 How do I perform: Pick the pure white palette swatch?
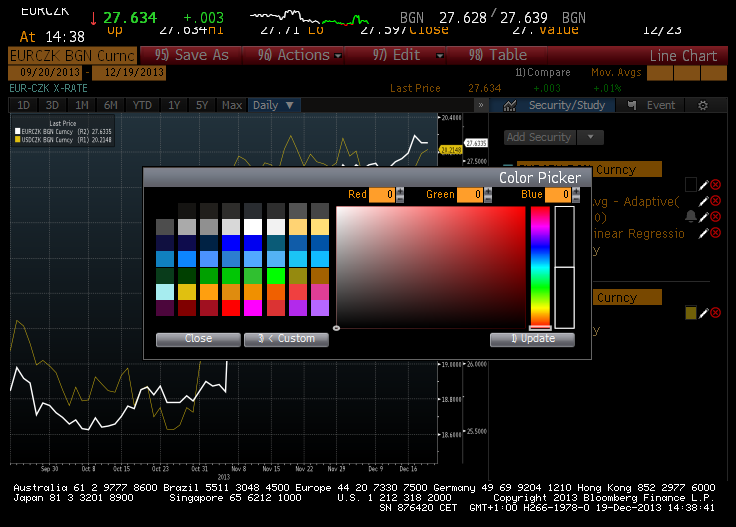(253, 227)
